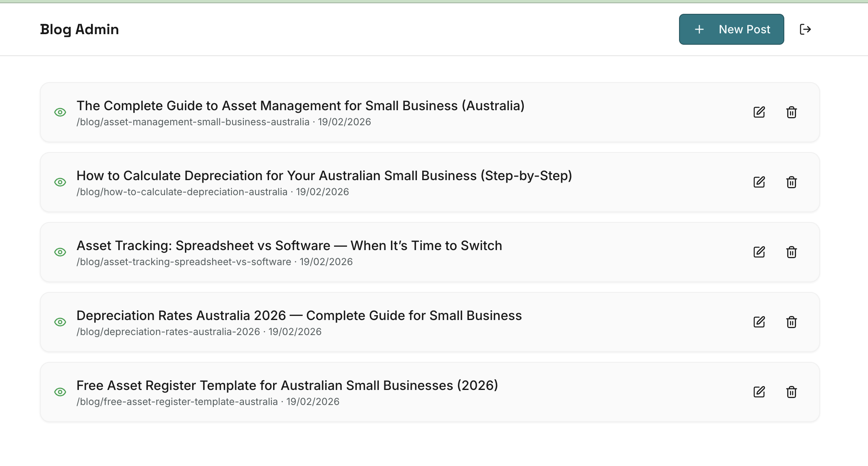Toggle visibility of Calculate Depreciation post
The height and width of the screenshot is (466, 868).
coord(60,182)
